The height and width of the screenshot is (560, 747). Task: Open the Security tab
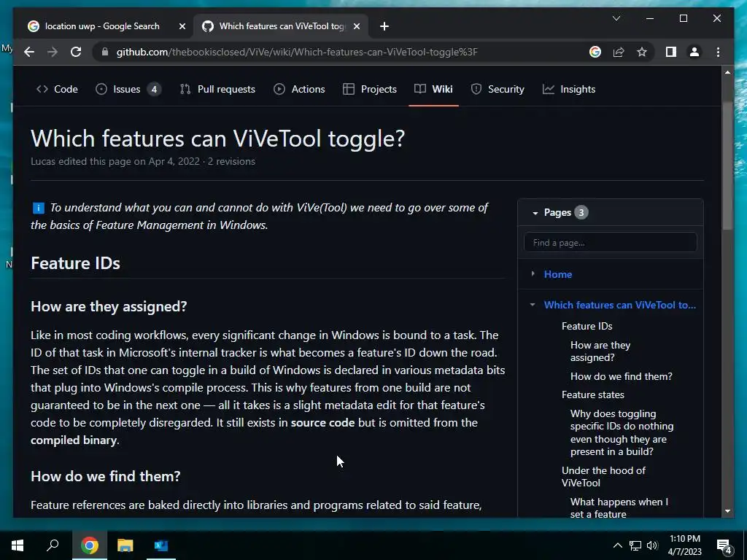(x=498, y=89)
